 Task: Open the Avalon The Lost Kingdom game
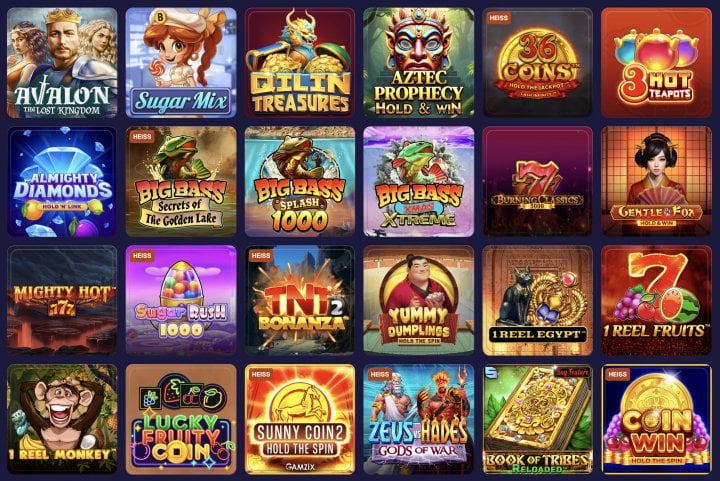tap(62, 62)
